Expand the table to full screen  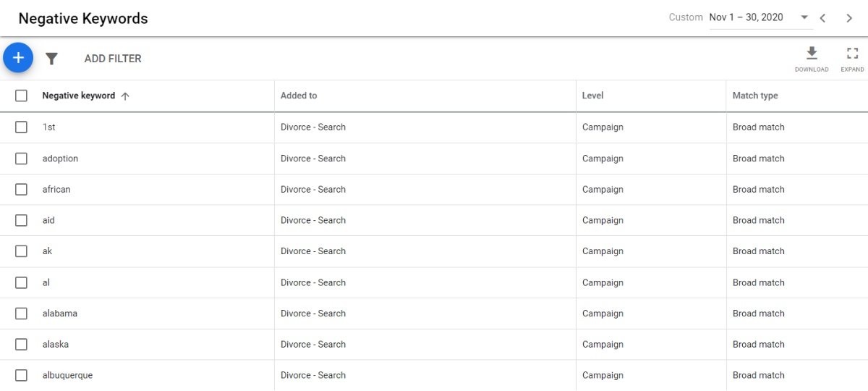tap(852, 58)
